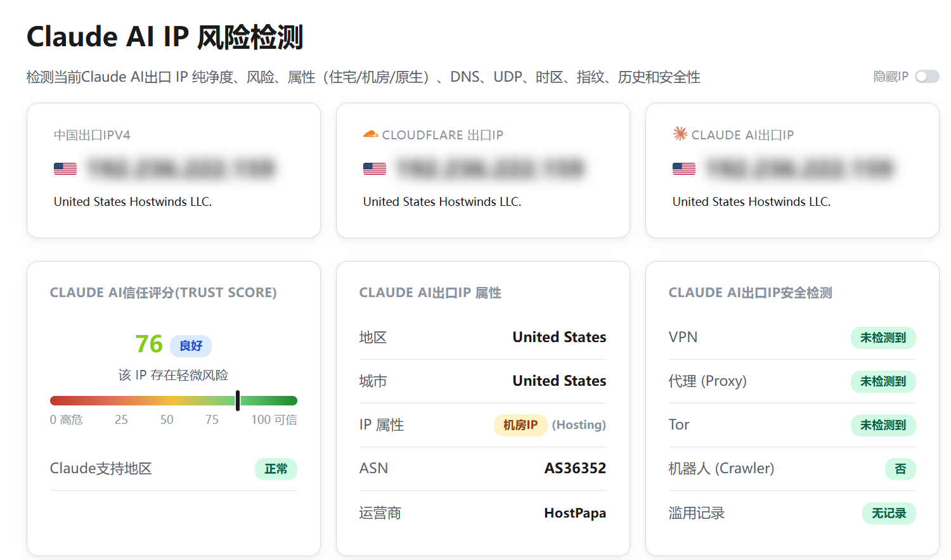Screen dimensions: 951x560
Task: Click the 良好 rating badge
Action: click(191, 346)
